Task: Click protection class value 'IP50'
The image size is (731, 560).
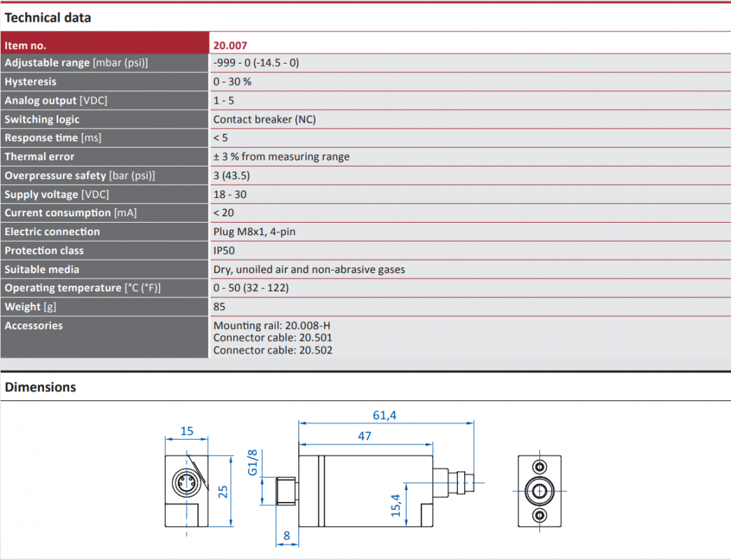Action: pos(224,251)
